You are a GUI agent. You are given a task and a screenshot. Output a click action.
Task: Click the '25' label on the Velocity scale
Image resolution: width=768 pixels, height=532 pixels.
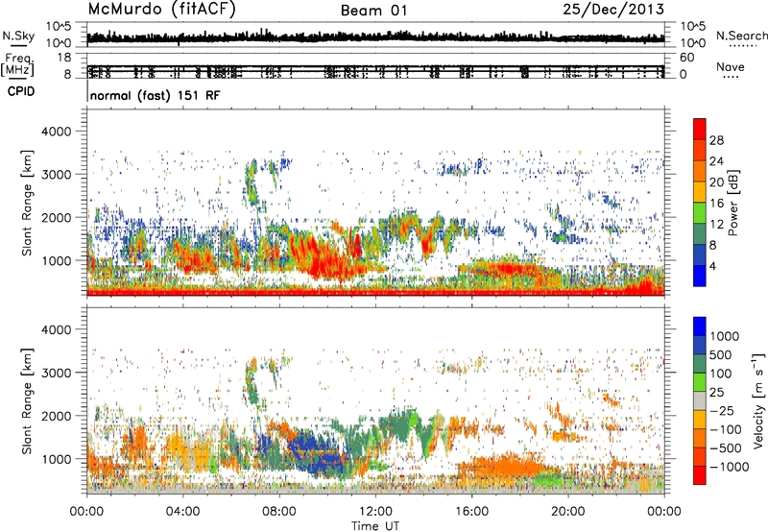pyautogui.click(x=717, y=393)
